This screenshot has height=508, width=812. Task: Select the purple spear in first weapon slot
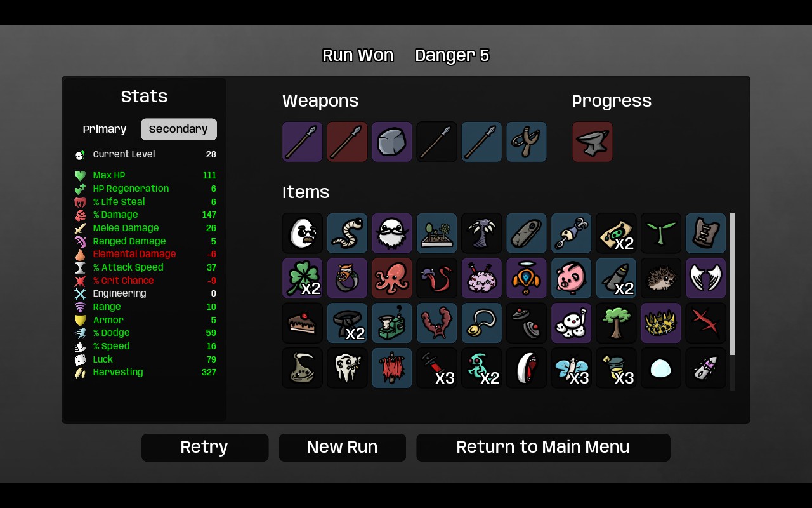(x=303, y=142)
